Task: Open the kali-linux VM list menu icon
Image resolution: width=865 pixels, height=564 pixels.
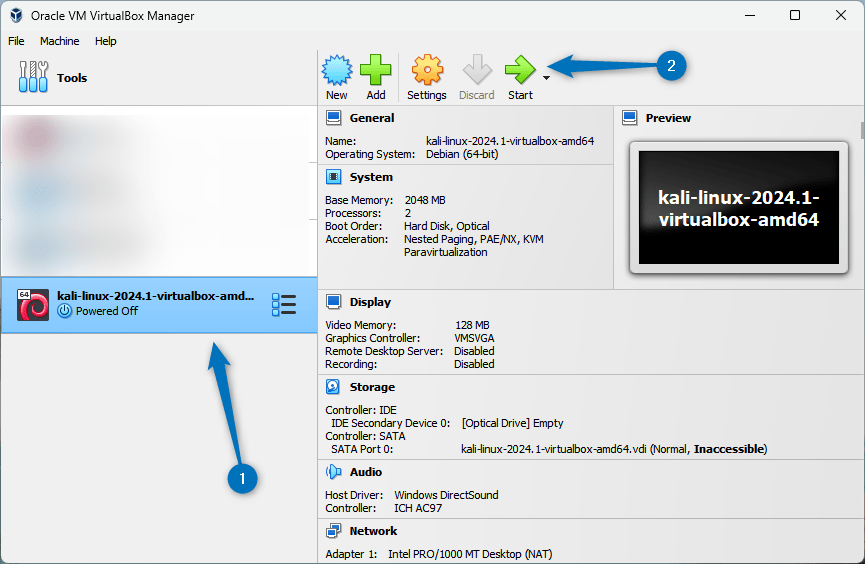Action: click(x=284, y=305)
